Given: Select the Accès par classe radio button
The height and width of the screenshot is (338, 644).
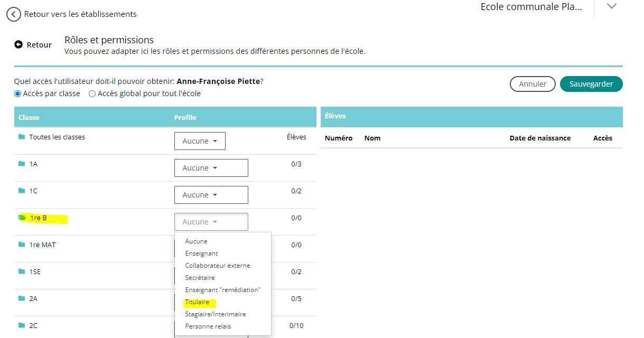Looking at the screenshot, I should [18, 94].
